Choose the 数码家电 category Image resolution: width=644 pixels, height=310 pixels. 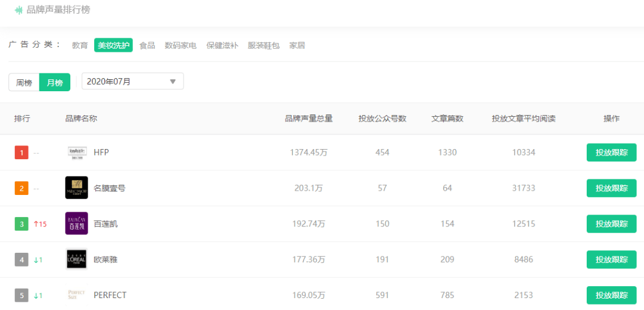click(181, 45)
